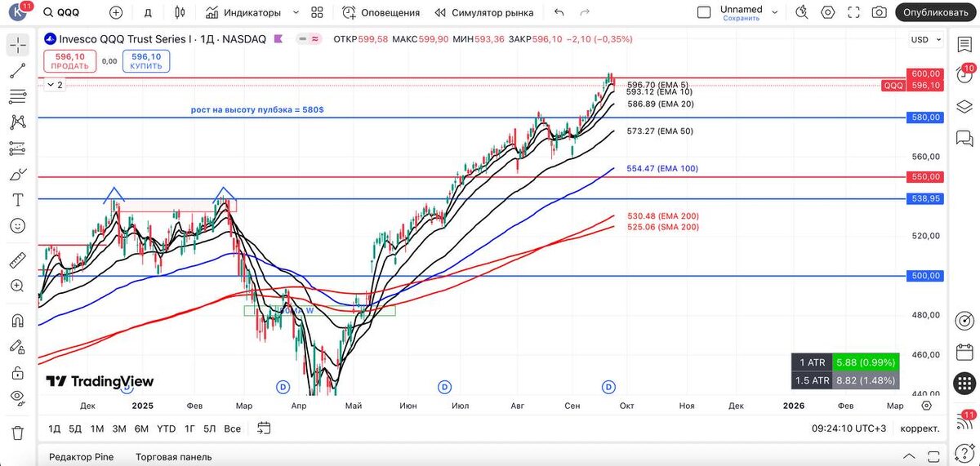Open the Д interval dropdown
980x466 pixels.
pyautogui.click(x=148, y=12)
